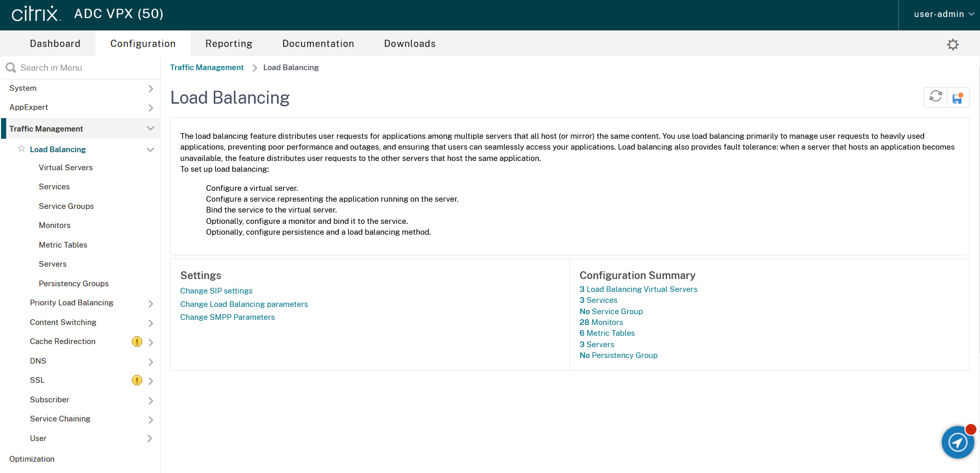The height and width of the screenshot is (473, 980).
Task: Click the save configuration floppy icon
Action: coord(958,98)
